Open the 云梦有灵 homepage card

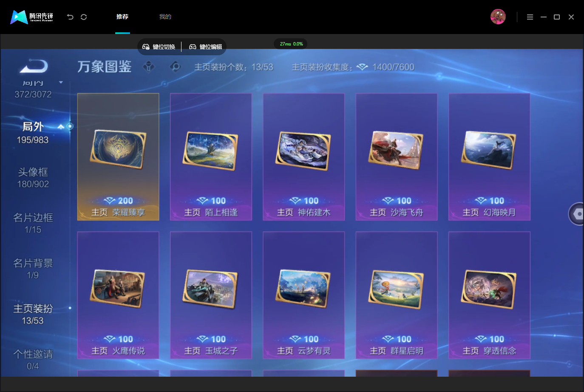coord(304,295)
